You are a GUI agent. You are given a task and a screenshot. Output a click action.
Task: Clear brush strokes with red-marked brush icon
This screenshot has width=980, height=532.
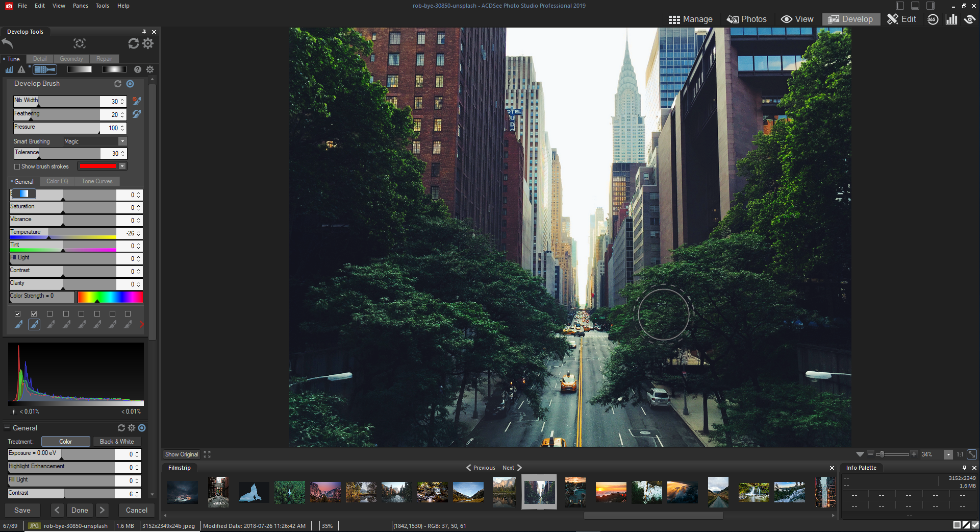click(x=136, y=101)
